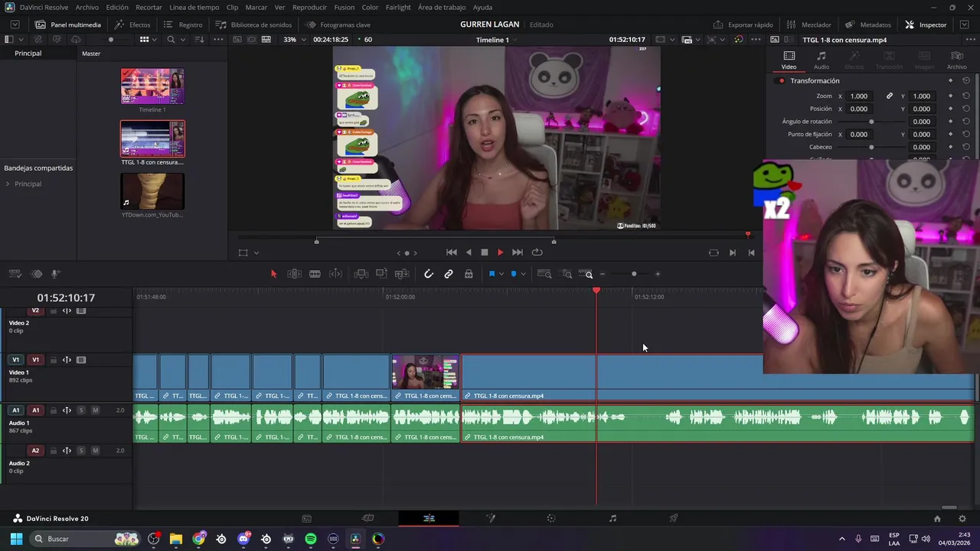The image size is (980, 551).
Task: Activate the Blade edit mode tool
Action: click(x=315, y=274)
